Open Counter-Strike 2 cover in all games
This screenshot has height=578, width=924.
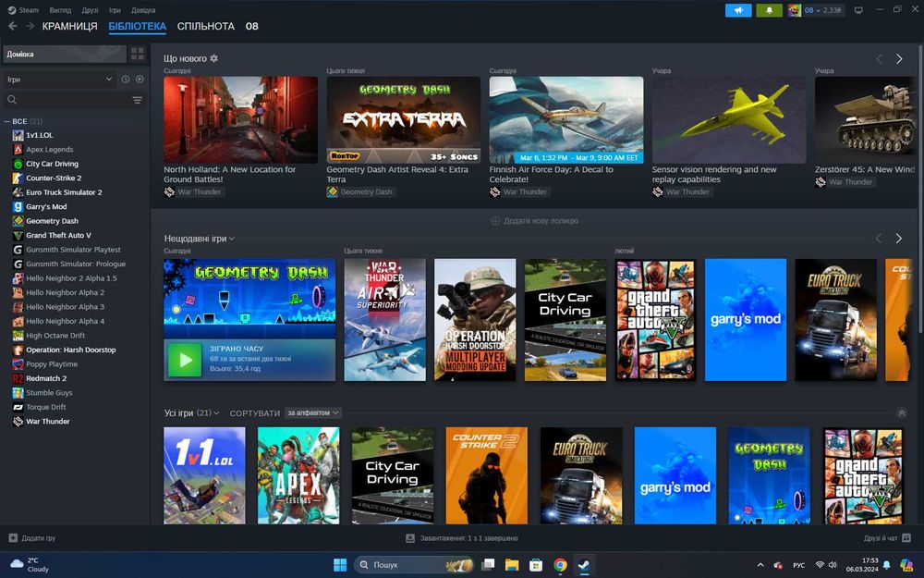487,475
